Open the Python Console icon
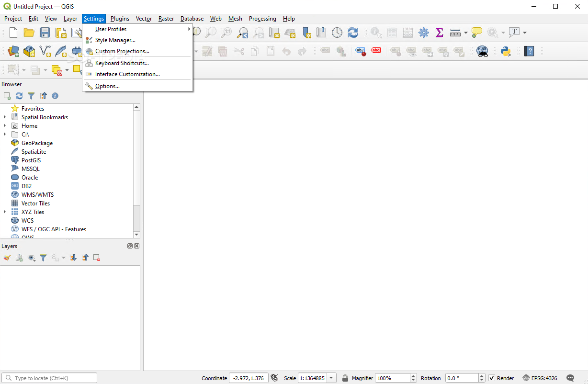 (506, 51)
